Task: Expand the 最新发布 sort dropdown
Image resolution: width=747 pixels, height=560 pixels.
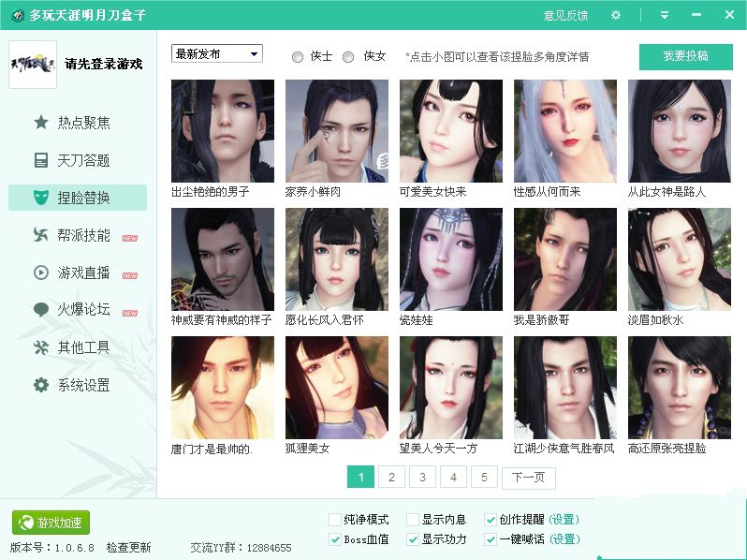Action: pos(217,54)
